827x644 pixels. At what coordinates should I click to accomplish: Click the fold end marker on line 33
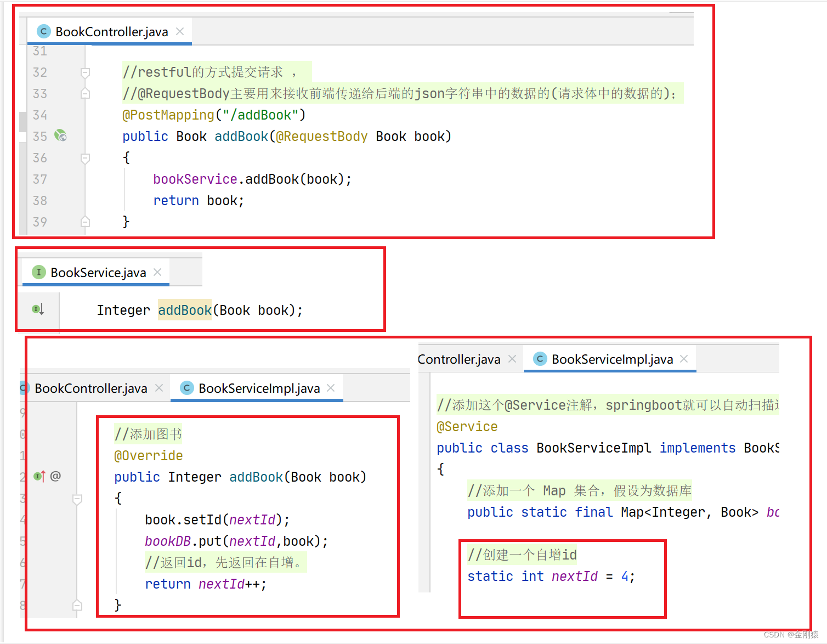[85, 93]
